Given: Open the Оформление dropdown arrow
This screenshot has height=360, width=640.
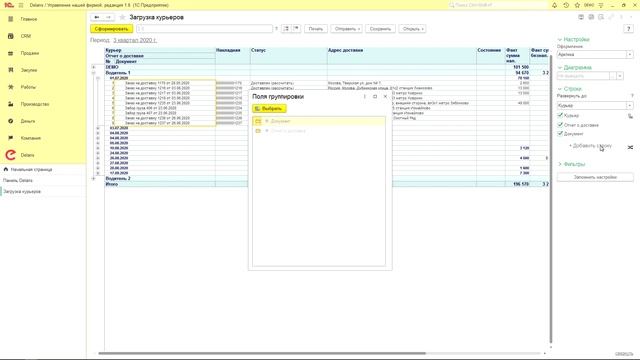Looking at the screenshot, I should (630, 54).
